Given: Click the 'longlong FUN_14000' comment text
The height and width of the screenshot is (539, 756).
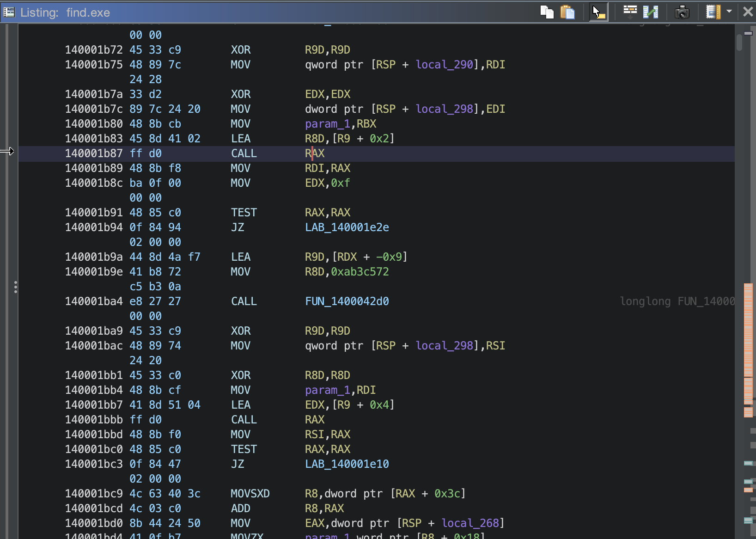Looking at the screenshot, I should (677, 301).
